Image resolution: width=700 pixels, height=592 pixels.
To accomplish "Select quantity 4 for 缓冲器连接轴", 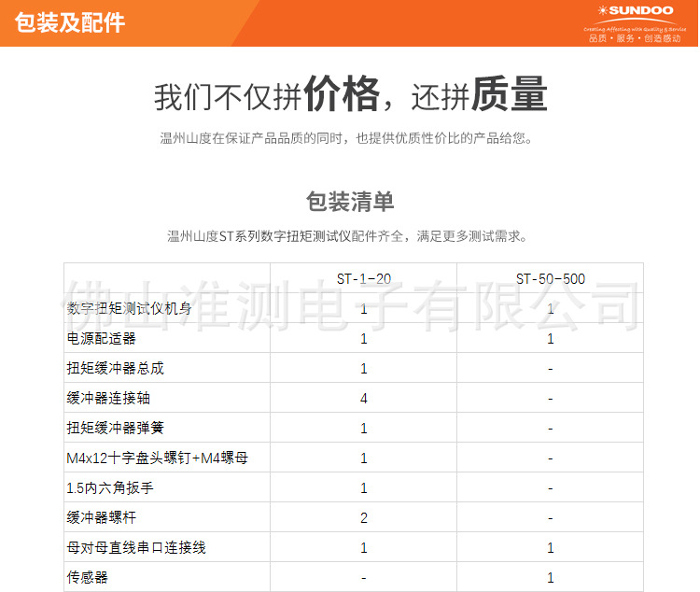I will click(364, 398).
